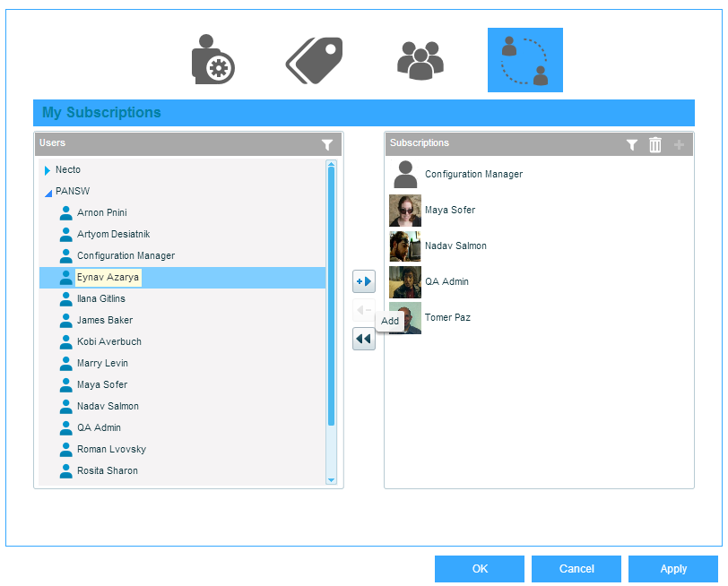Viewport: 728px width, 586px height.
Task: Select the subscriptions icon tab
Action: tap(524, 60)
